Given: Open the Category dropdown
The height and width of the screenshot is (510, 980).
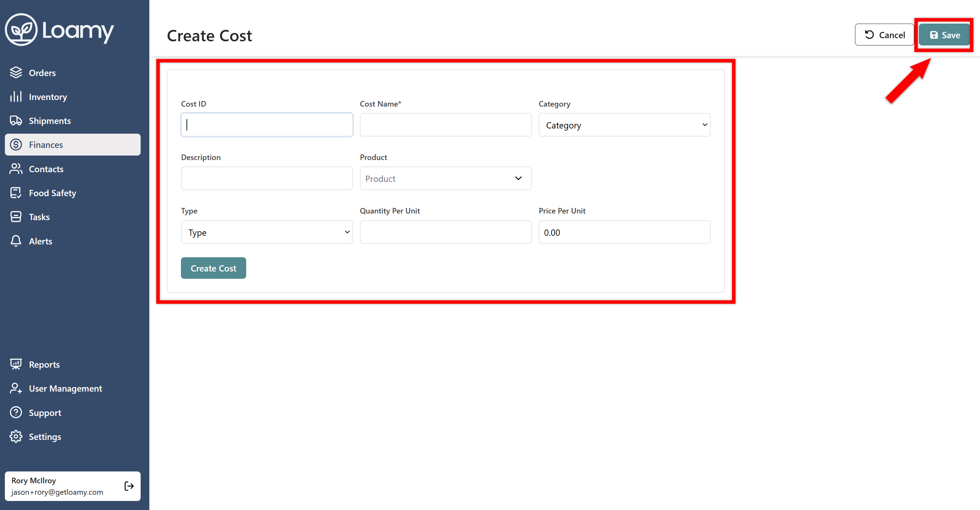Looking at the screenshot, I should [624, 125].
